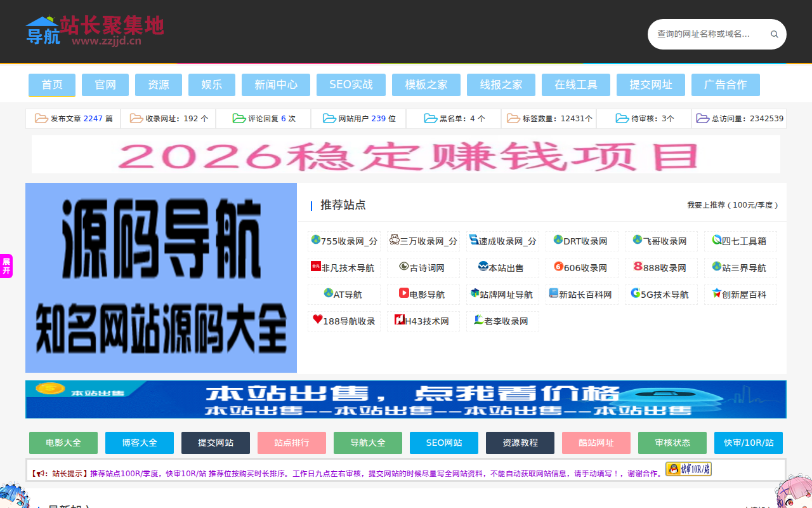Click the 本站出售 blue banner ad
This screenshot has height=508, width=812.
click(x=406, y=399)
